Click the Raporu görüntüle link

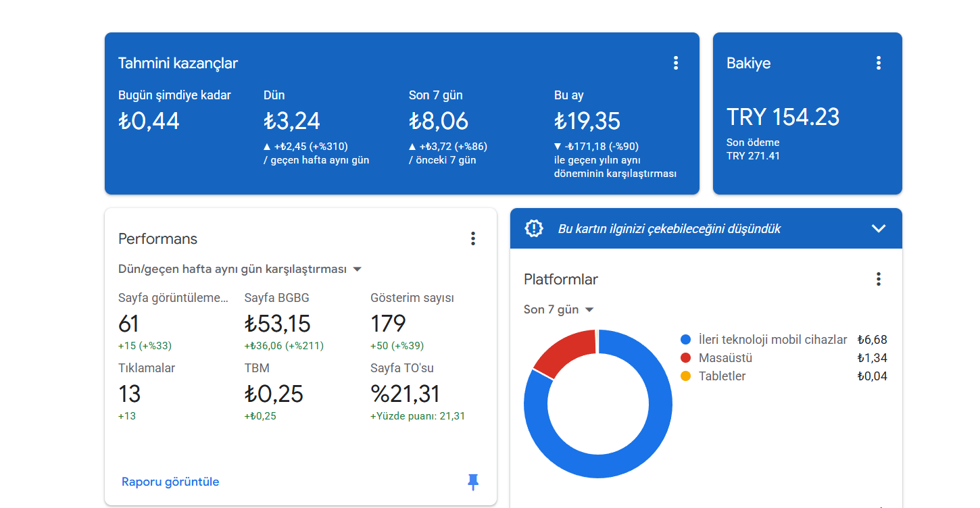170,482
